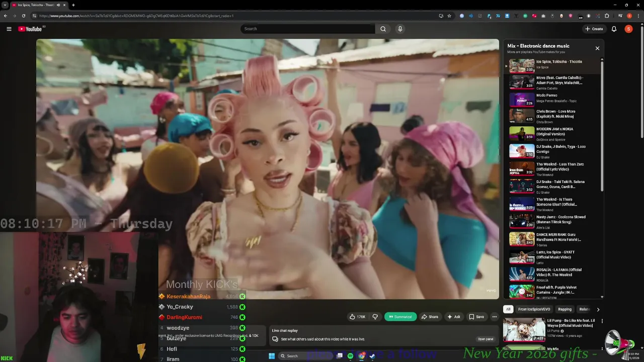The width and height of the screenshot is (644, 362).
Task: Open a new browser tab
Action: tap(73, 5)
